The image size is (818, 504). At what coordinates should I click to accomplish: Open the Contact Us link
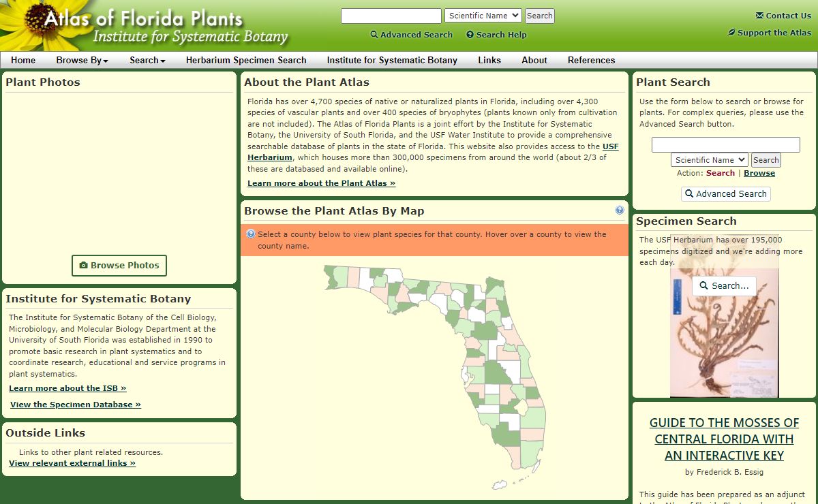pos(783,16)
